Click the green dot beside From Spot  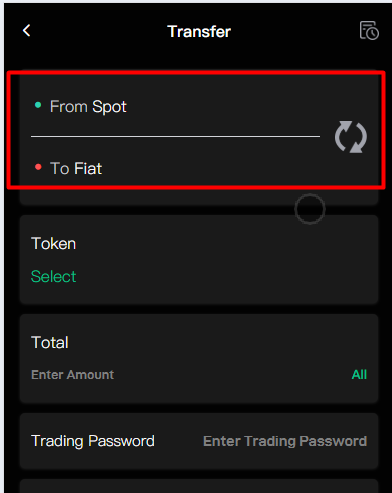click(x=38, y=105)
